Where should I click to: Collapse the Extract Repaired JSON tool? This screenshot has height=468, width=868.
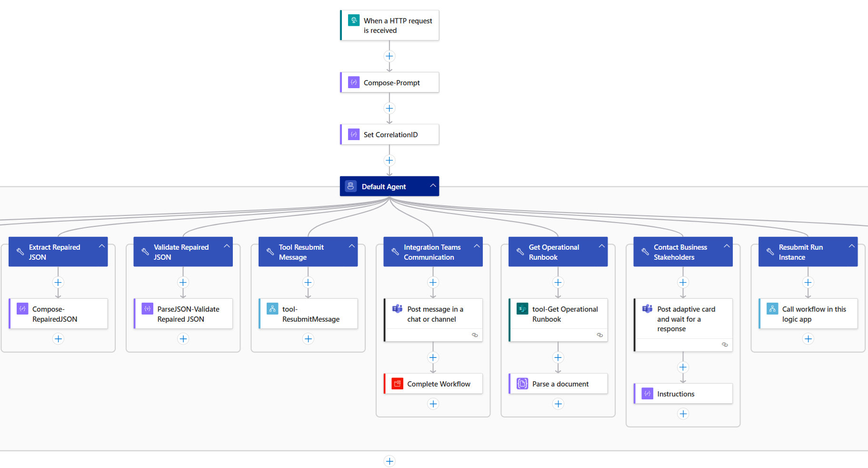pos(102,246)
